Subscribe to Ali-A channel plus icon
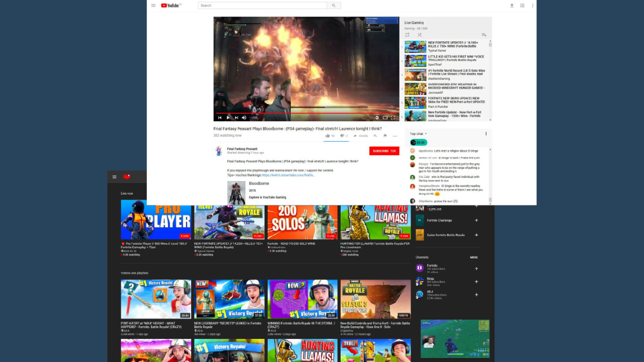 (x=476, y=295)
